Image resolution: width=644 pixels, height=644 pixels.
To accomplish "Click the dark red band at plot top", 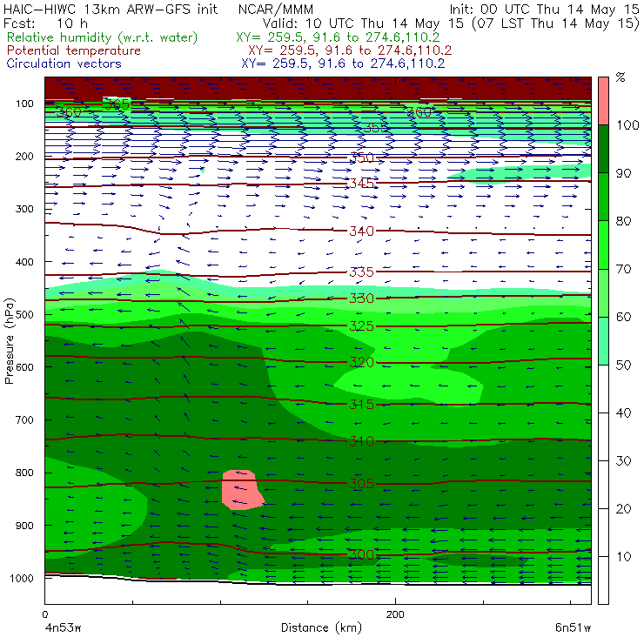I will 318,88.
